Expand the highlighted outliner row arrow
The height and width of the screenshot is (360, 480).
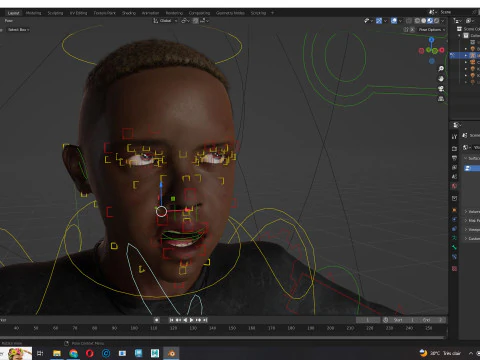(466, 55)
